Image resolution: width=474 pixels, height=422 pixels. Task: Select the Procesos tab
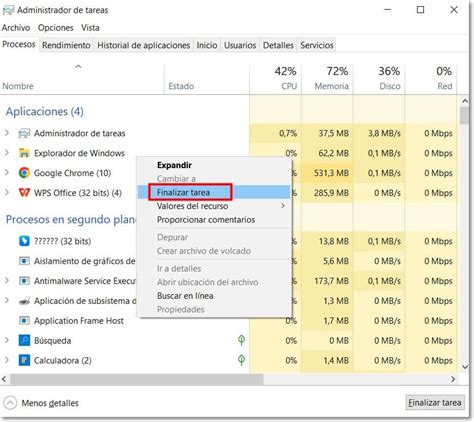[x=19, y=44]
